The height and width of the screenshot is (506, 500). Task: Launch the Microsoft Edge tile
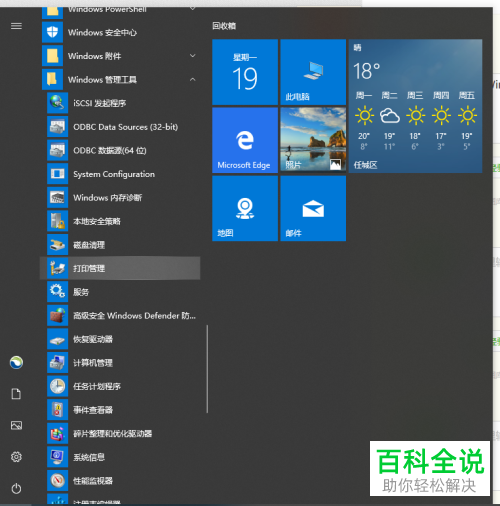tap(245, 140)
